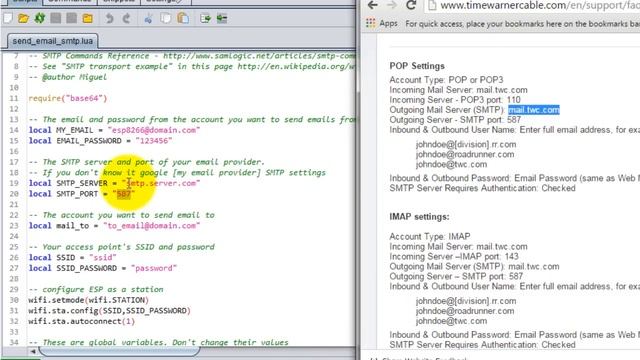
Task: Open the Apps grid shortcut
Action: (x=381, y=23)
